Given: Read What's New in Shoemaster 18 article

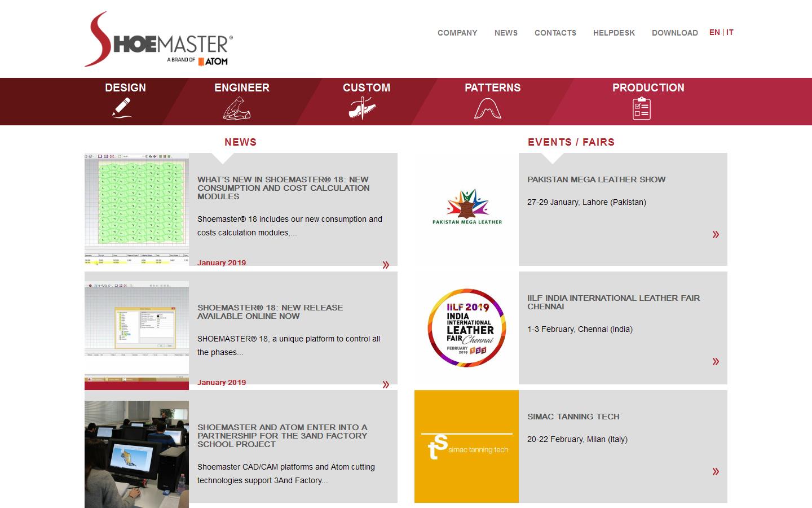Looking at the screenshot, I should [x=284, y=188].
